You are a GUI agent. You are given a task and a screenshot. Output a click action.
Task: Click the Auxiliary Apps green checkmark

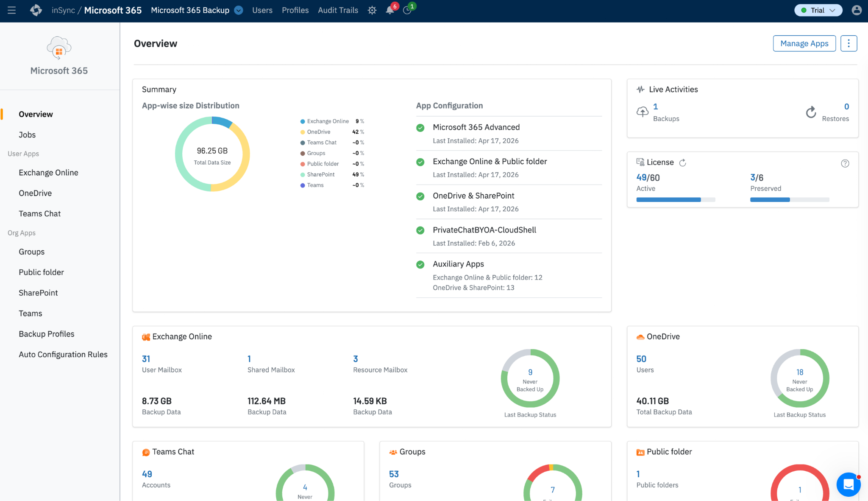click(x=420, y=265)
